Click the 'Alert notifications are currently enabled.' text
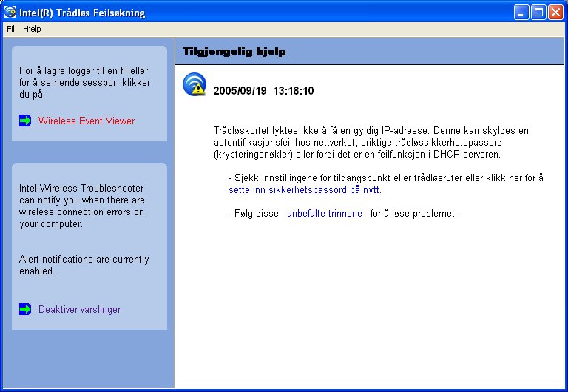 (84, 266)
